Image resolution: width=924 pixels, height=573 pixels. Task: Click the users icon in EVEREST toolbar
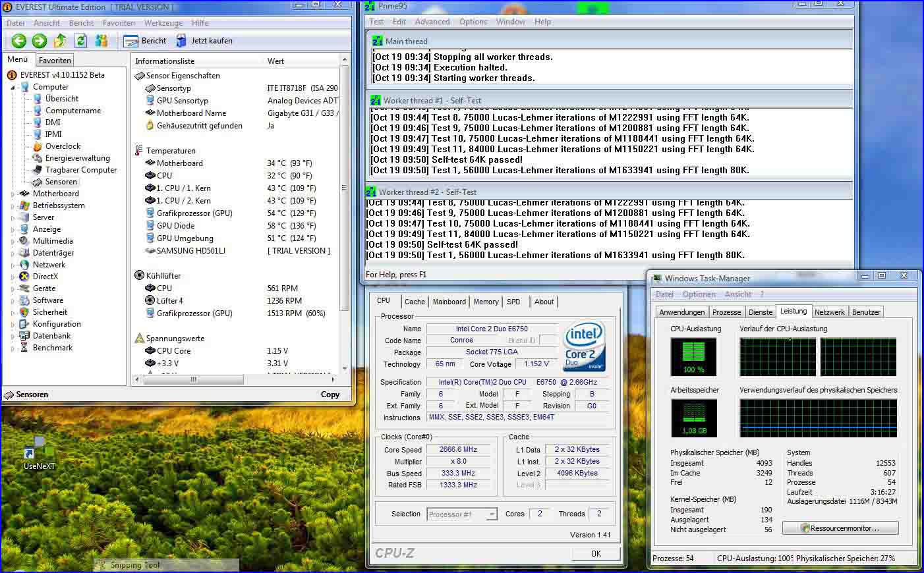[x=101, y=41]
